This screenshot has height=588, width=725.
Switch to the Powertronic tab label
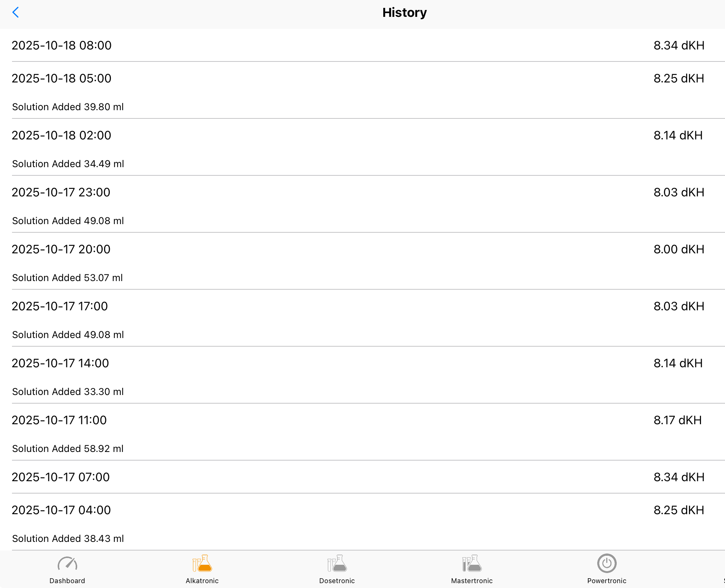coord(607,581)
